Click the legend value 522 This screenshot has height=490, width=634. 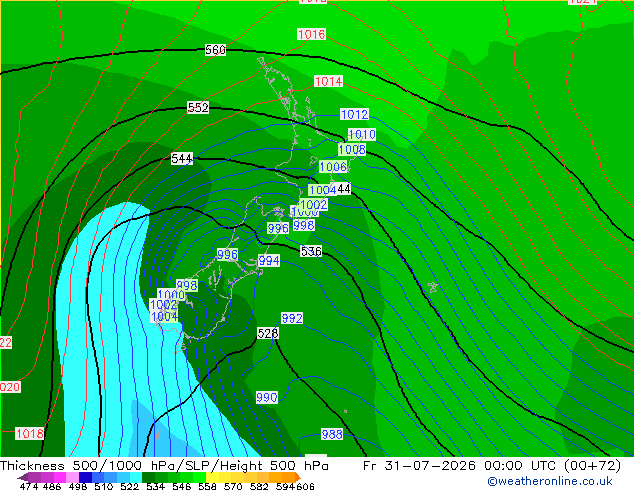click(129, 486)
